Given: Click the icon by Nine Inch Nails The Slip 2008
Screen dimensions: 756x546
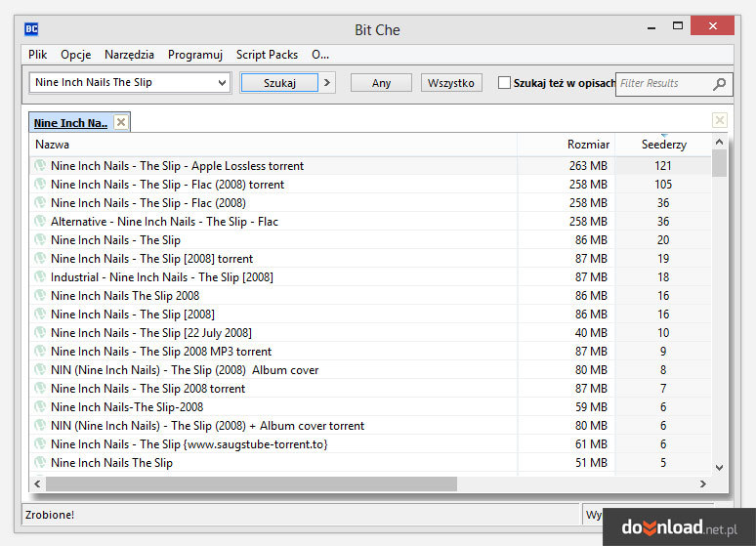Looking at the screenshot, I should click(x=40, y=296).
